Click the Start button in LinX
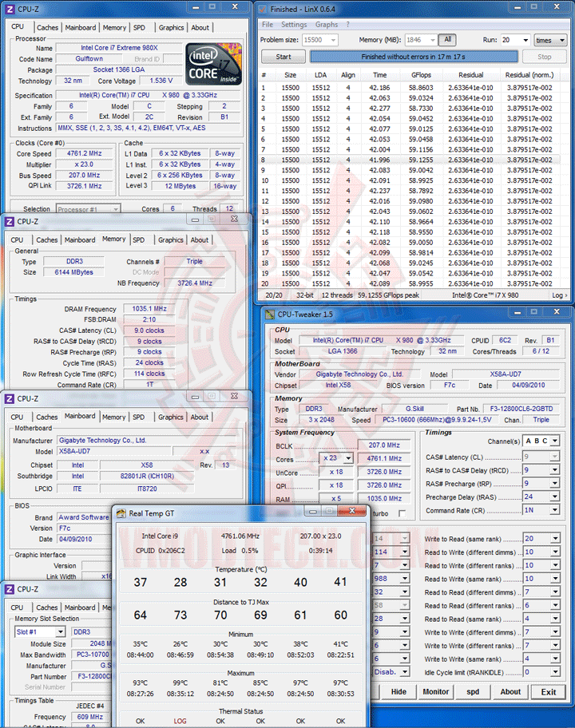Screen dimensions: 575x728 pyautogui.click(x=284, y=57)
